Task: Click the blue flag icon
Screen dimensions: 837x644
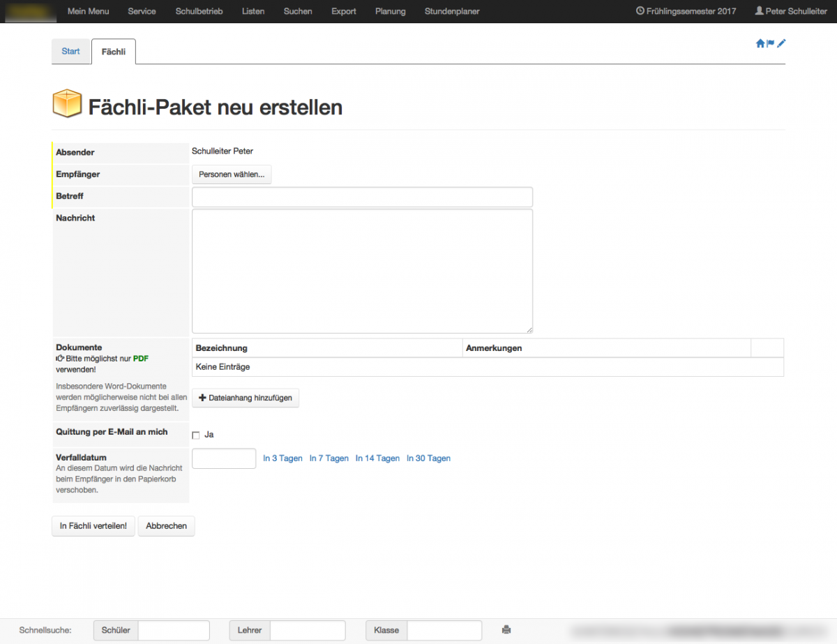Action: click(x=771, y=43)
